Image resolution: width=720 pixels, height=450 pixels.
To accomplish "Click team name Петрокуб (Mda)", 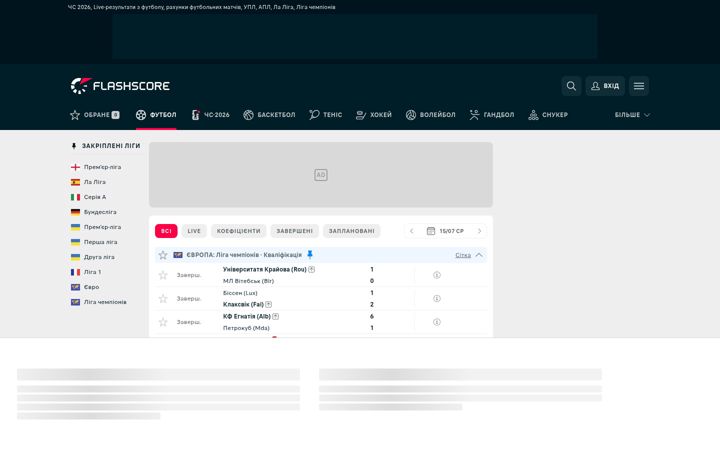I will pyautogui.click(x=246, y=328).
